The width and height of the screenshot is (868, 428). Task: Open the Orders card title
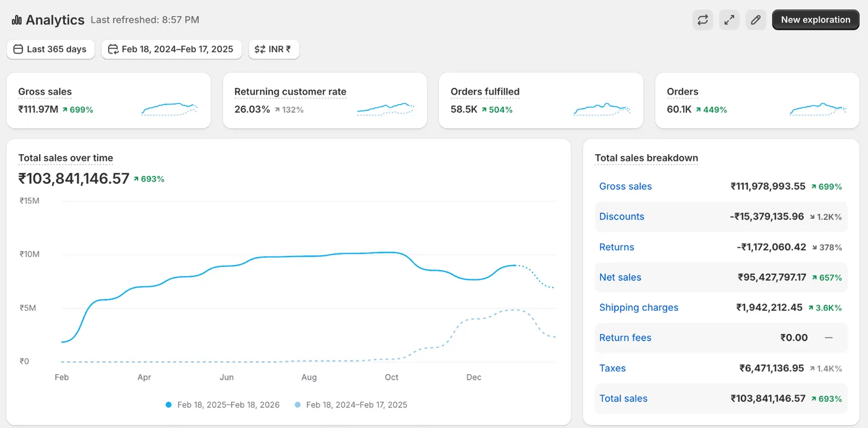pyautogui.click(x=683, y=92)
